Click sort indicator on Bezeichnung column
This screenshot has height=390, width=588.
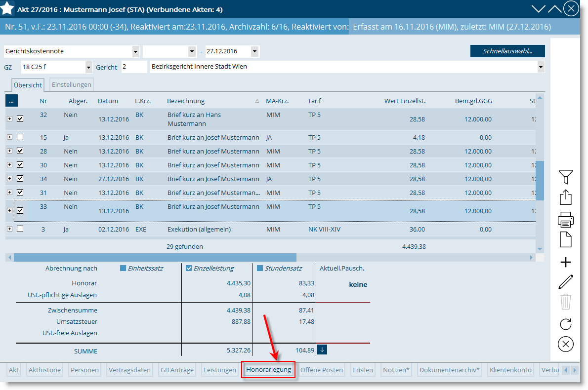coord(257,101)
